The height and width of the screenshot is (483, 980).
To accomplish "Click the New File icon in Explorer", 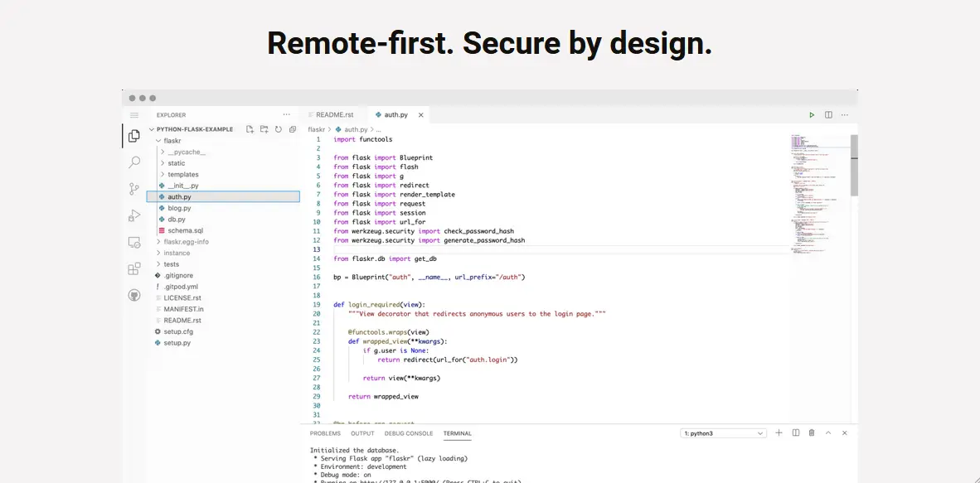I will 250,129.
